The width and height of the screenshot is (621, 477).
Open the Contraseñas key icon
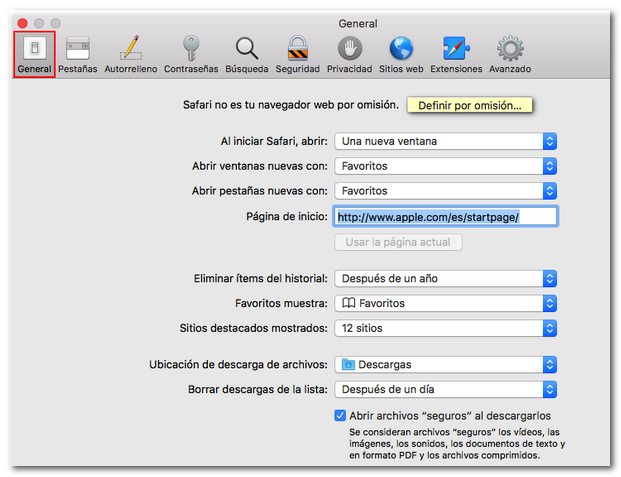click(191, 54)
